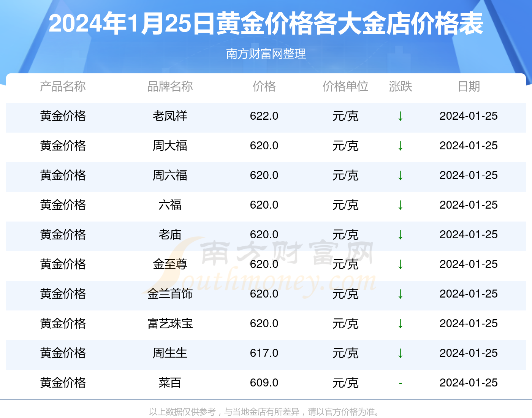Viewport: 532px width, 418px height.
Task: Click the 南方财富网整理 subtitle text
Action: [x=266, y=54]
